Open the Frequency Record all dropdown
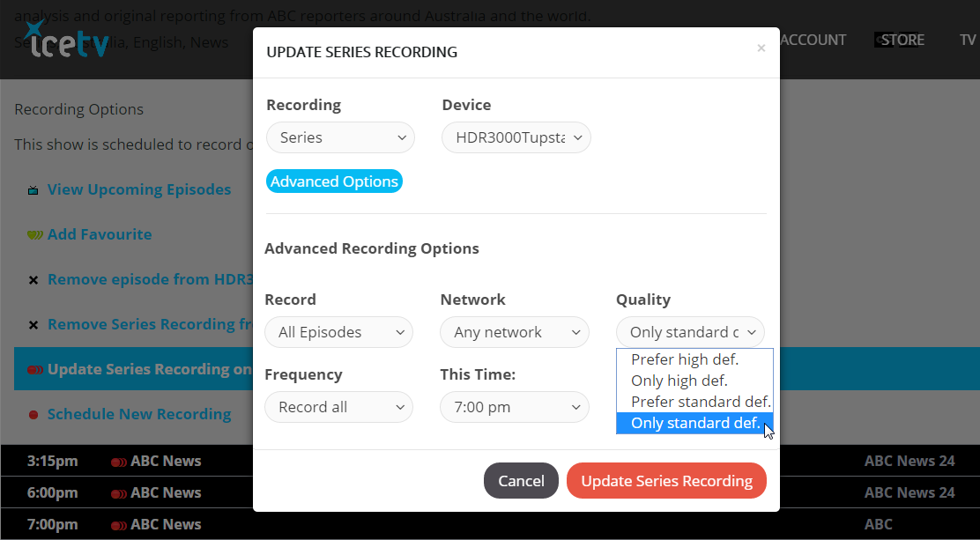 (x=338, y=407)
